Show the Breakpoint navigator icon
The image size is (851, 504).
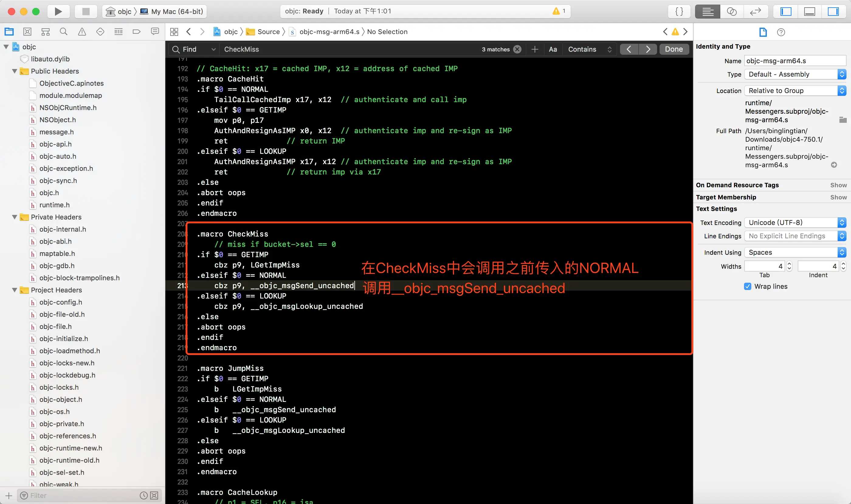(136, 32)
